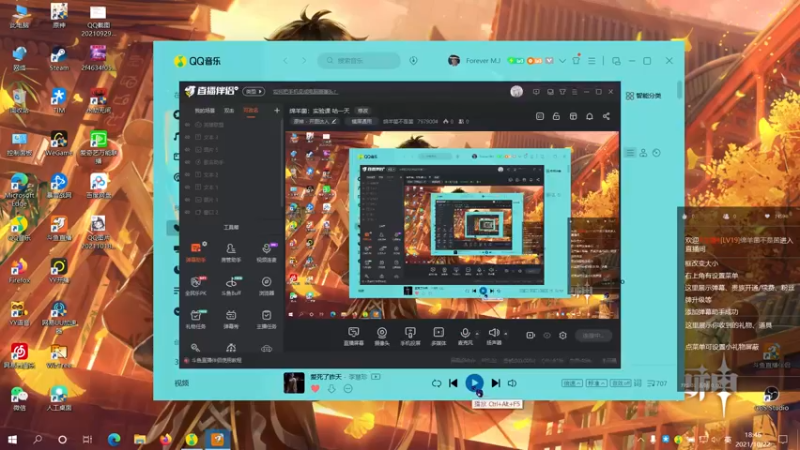Add a new scene with plus icon
This screenshot has height=450, width=800.
click(277, 110)
